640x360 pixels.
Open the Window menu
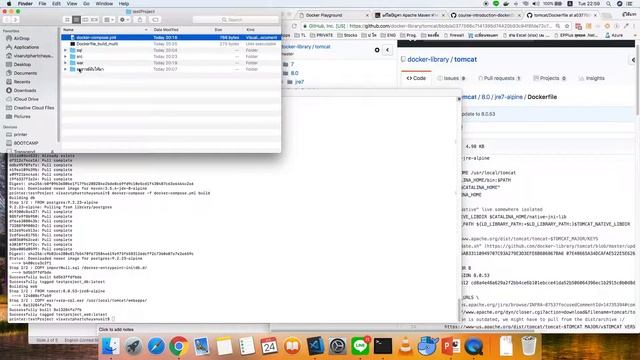point(104,4)
